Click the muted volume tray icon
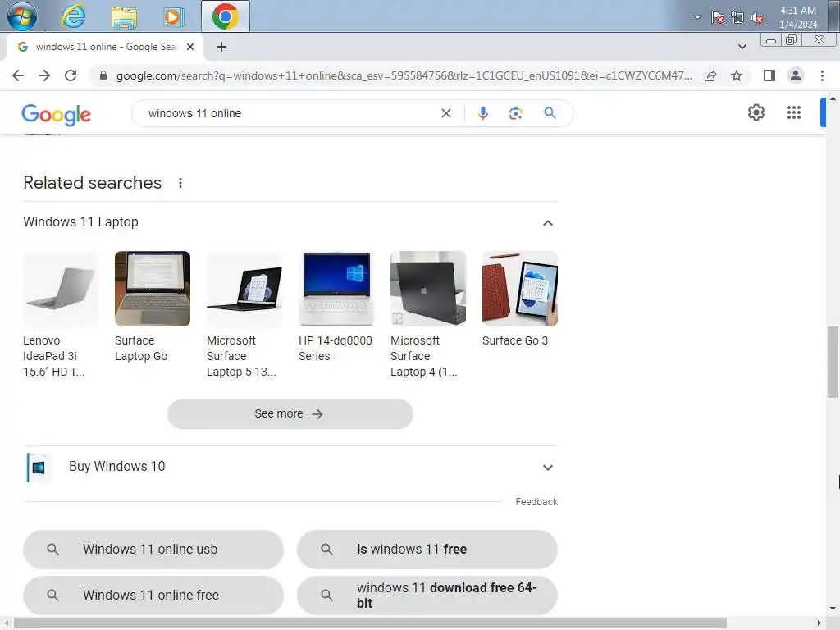This screenshot has width=840, height=630. coord(757,17)
